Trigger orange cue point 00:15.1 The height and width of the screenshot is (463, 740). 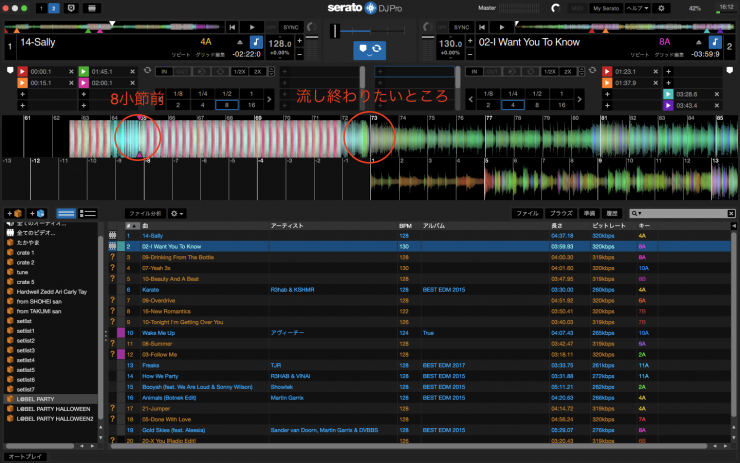click(22, 83)
